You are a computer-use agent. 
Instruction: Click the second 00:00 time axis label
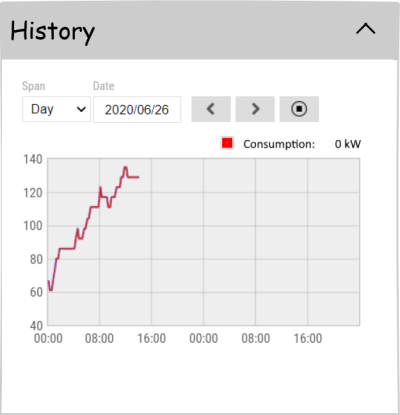(204, 338)
